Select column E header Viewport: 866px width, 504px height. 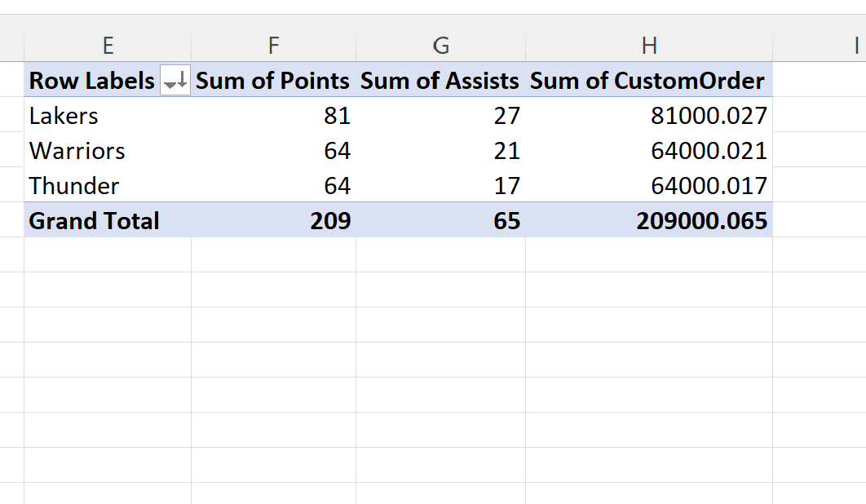(x=108, y=46)
